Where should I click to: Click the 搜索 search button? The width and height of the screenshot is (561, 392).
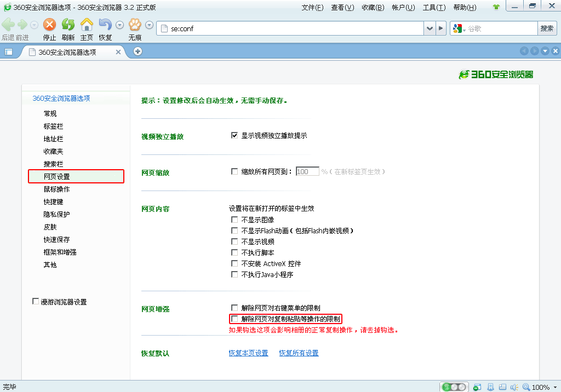pyautogui.click(x=547, y=28)
